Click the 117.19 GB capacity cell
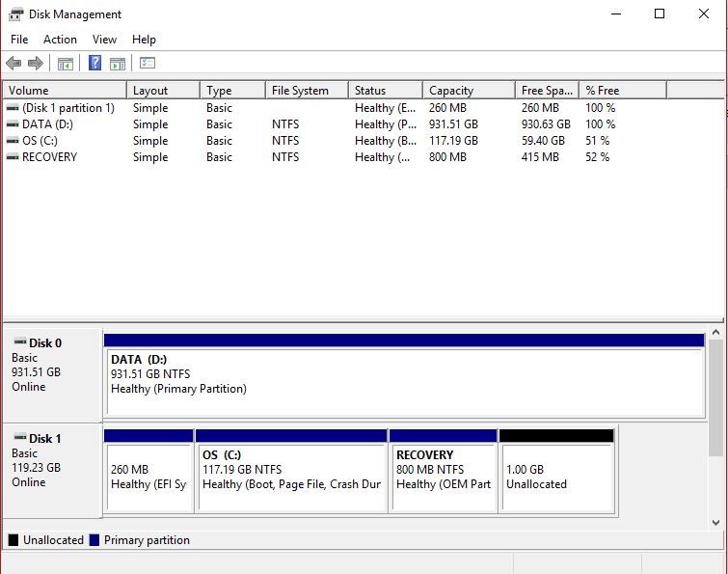Image resolution: width=728 pixels, height=574 pixels. tap(453, 141)
